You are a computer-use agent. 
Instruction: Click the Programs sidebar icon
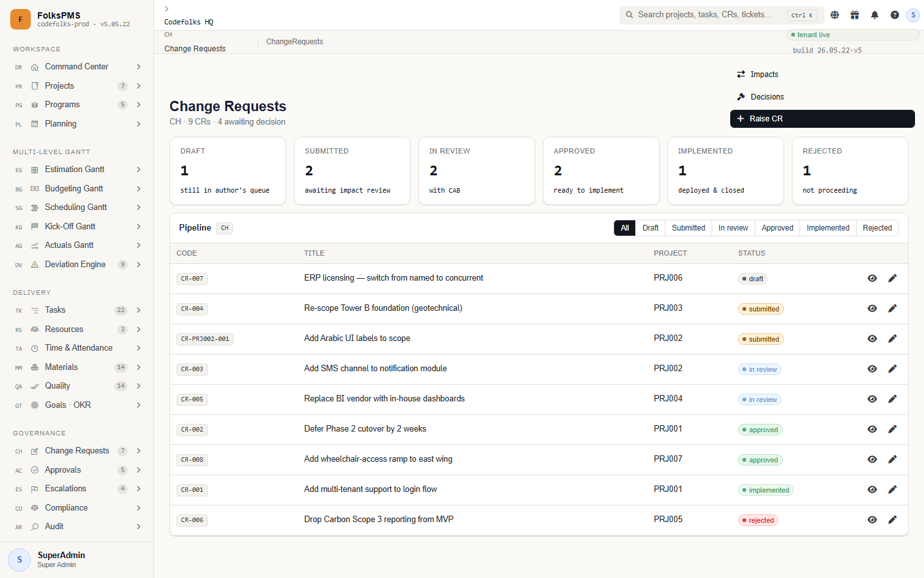tap(35, 105)
